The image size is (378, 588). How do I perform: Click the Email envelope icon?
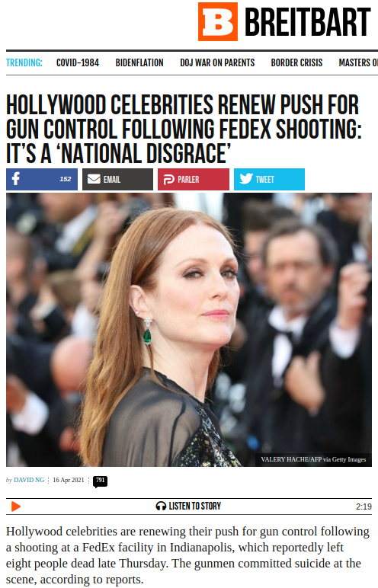pyautogui.click(x=94, y=179)
